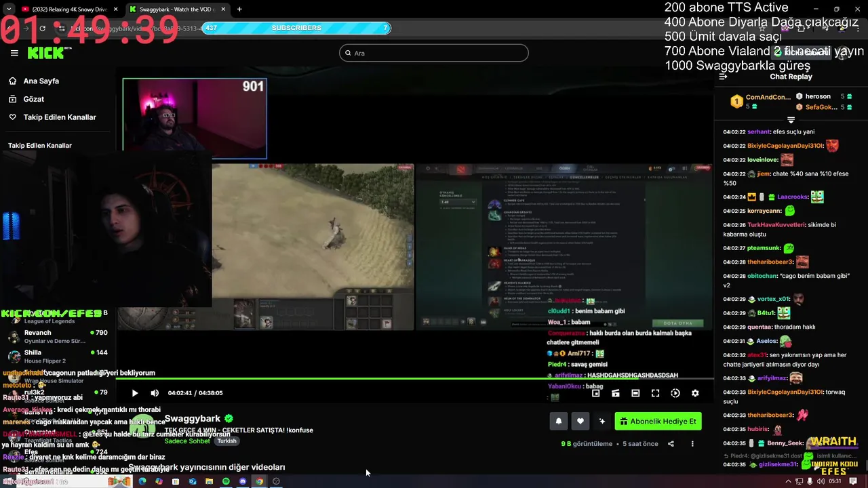Collapse the Chat Replay panel

click(723, 77)
